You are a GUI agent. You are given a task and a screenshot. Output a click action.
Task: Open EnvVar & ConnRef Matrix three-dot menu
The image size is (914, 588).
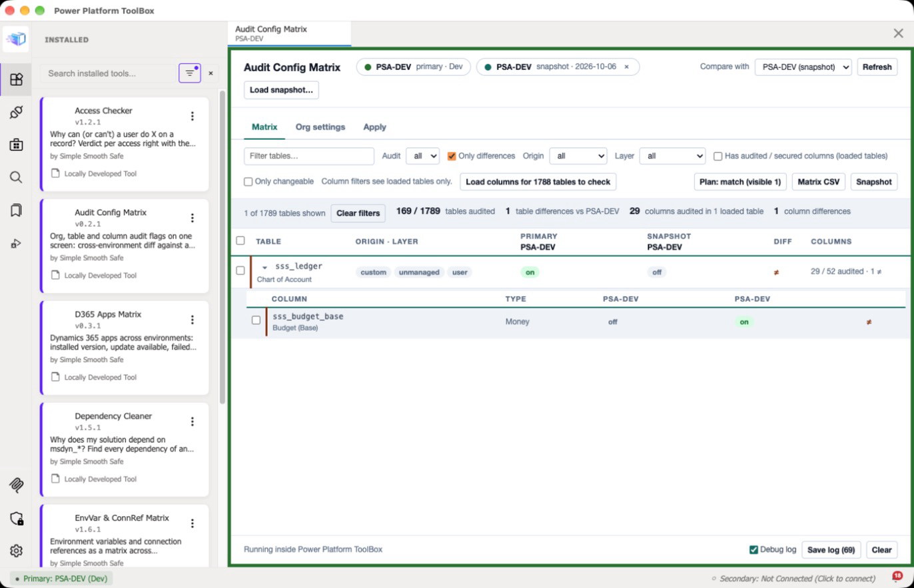coord(193,523)
